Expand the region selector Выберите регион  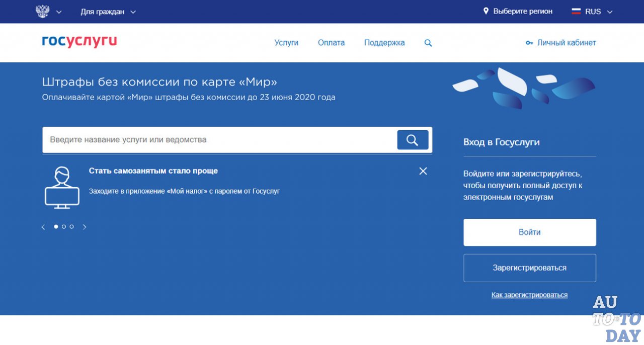click(x=518, y=11)
